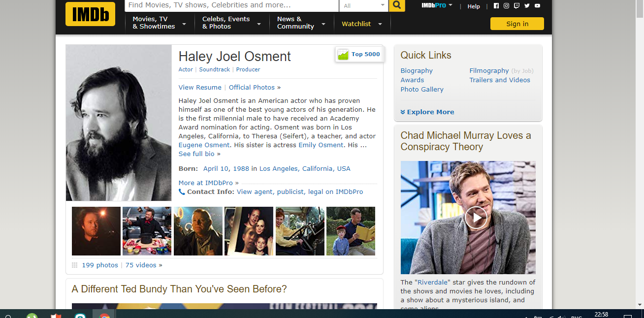Click the taskbar clock showing 22:58

click(x=601, y=315)
